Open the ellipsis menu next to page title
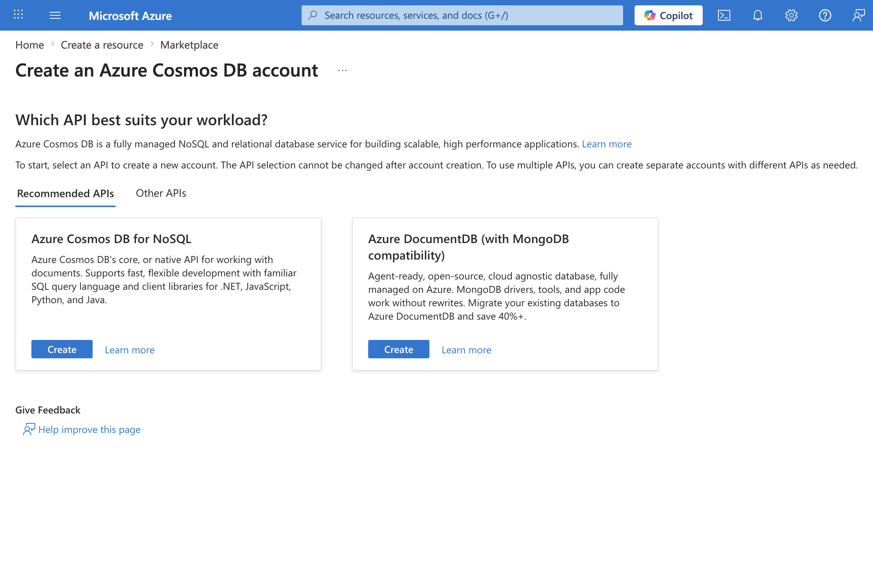Image resolution: width=873 pixels, height=588 pixels. (343, 70)
